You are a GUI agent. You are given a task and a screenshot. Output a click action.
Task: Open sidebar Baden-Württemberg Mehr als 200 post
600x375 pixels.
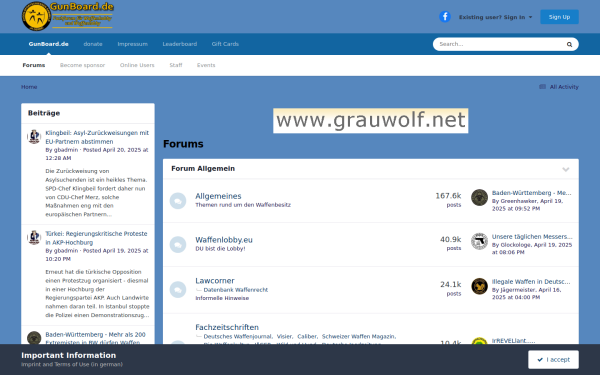click(x=95, y=338)
